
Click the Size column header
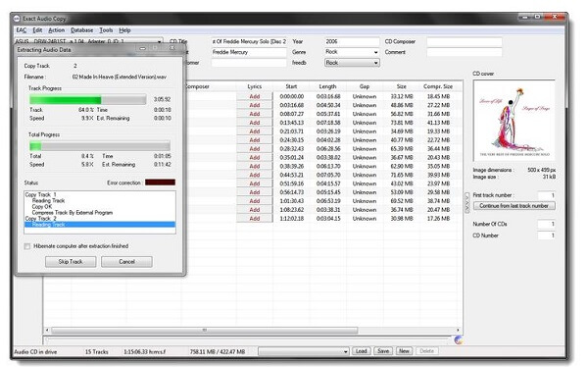[401, 86]
